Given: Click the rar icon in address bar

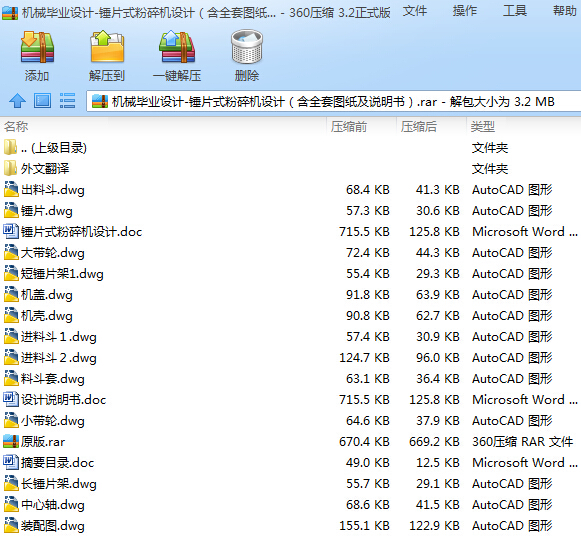Looking at the screenshot, I should (100, 101).
